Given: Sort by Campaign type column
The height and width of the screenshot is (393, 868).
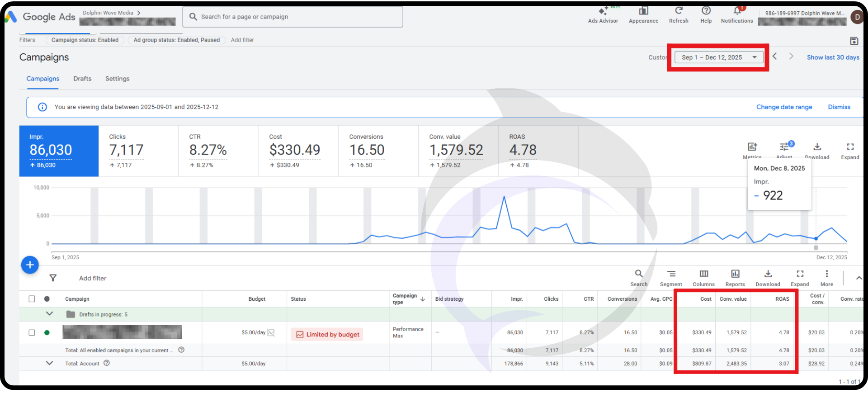Looking at the screenshot, I should click(409, 299).
